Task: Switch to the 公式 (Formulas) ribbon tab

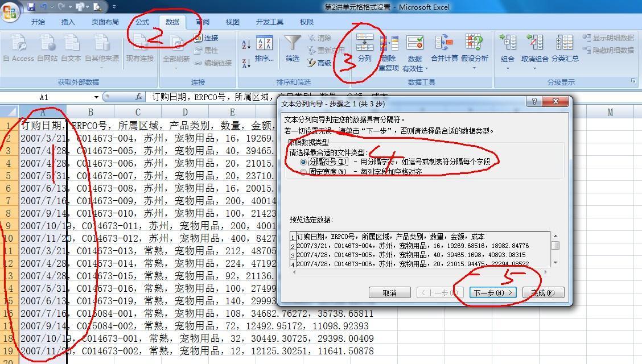Action: [x=141, y=22]
